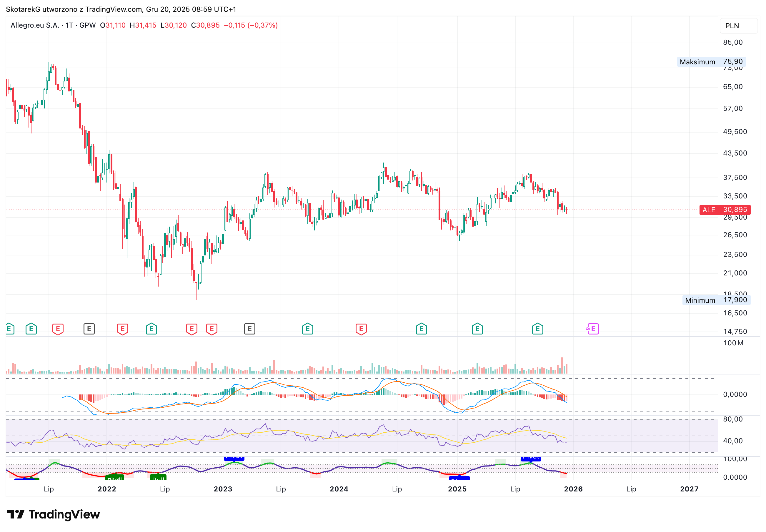The height and width of the screenshot is (532, 766).
Task: Click the green earnings marker after 2025
Action: click(x=477, y=329)
